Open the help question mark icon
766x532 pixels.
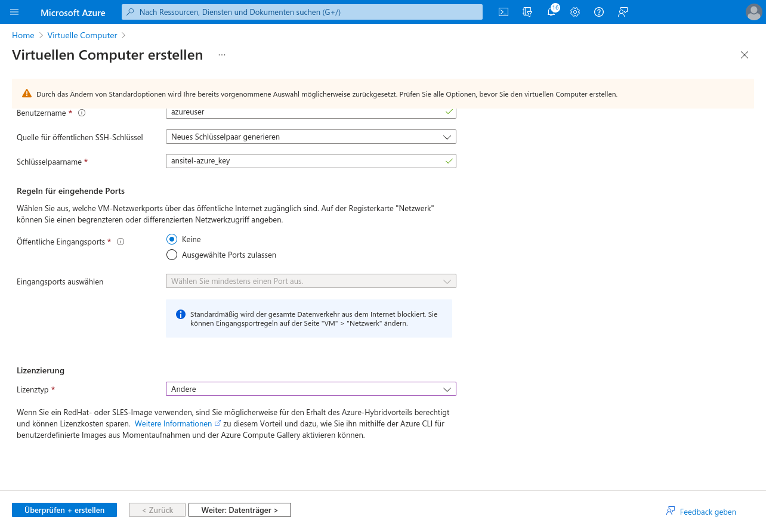click(599, 12)
